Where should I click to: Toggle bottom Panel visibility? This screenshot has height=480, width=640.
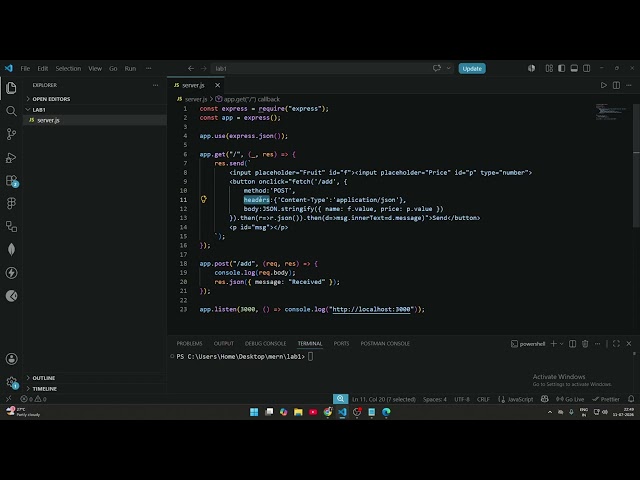[x=574, y=68]
